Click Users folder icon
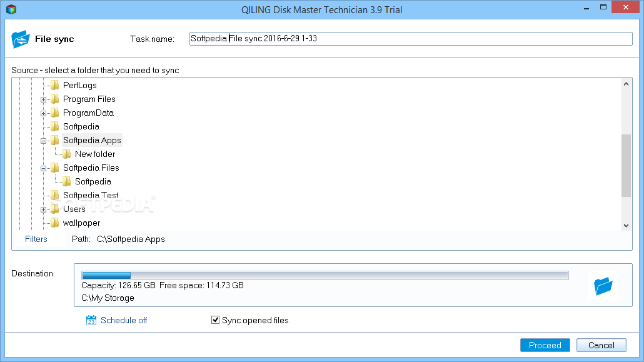 (x=54, y=209)
